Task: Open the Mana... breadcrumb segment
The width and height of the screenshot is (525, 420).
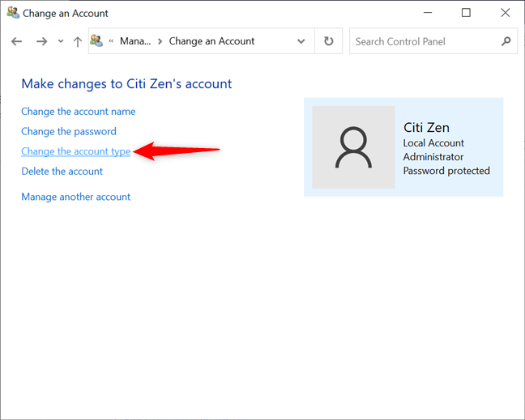Action: [135, 41]
